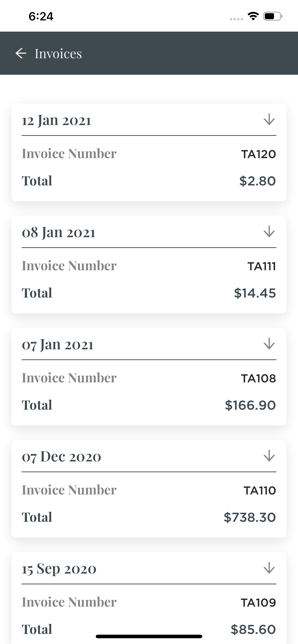Tap the home indicator bar
Viewport: 298px width, 644px height.
point(149,636)
